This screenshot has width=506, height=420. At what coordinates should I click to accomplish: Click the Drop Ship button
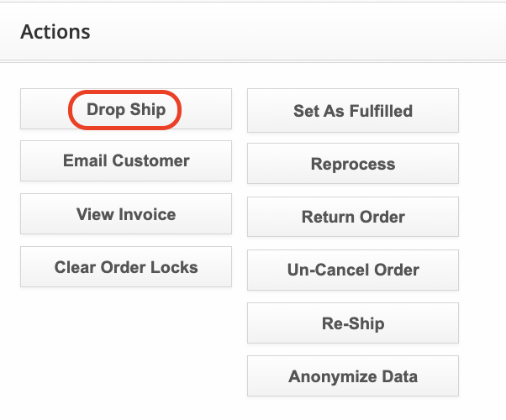pyautogui.click(x=126, y=110)
